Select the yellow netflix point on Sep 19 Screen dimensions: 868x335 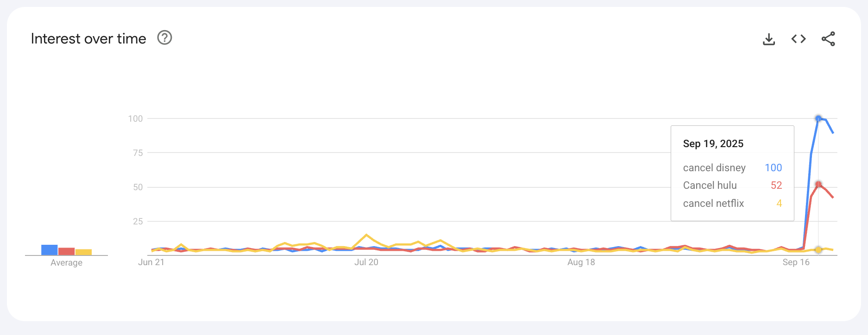(x=818, y=250)
